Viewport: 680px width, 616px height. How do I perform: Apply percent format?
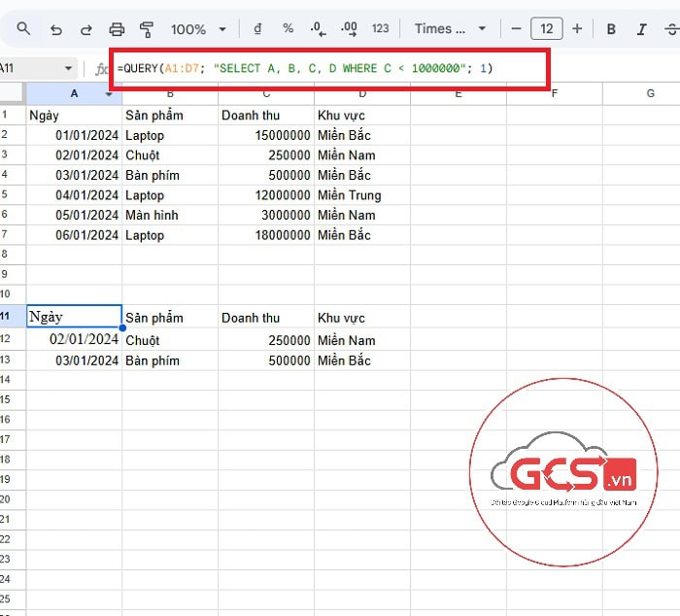coord(288,29)
